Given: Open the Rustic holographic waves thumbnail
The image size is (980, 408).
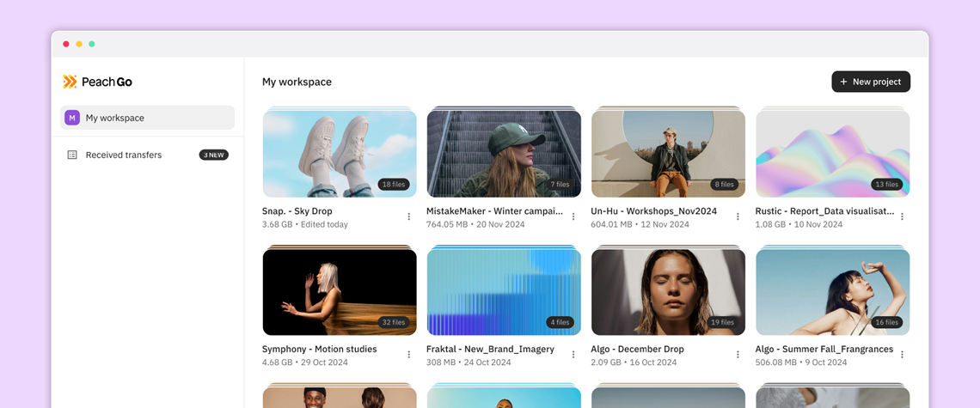Looking at the screenshot, I should click(x=832, y=154).
